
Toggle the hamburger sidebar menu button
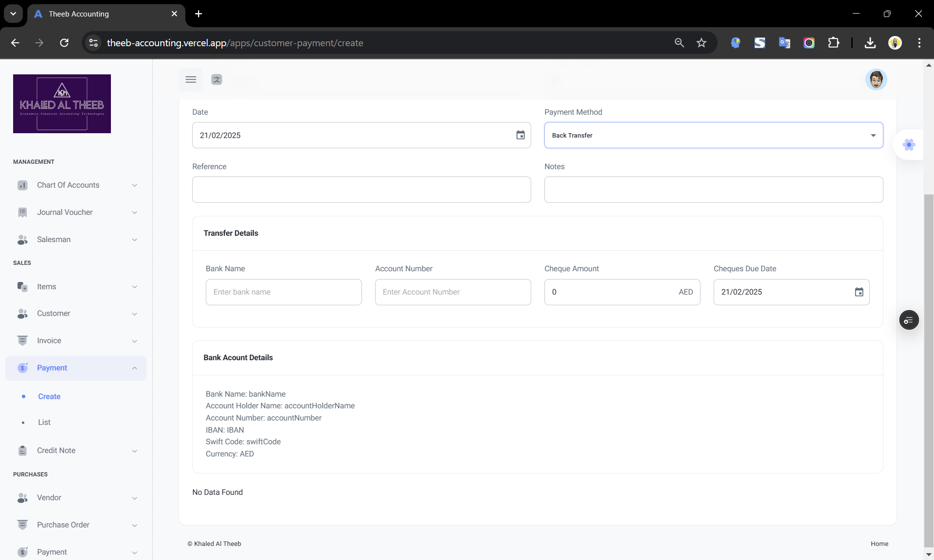pyautogui.click(x=191, y=80)
